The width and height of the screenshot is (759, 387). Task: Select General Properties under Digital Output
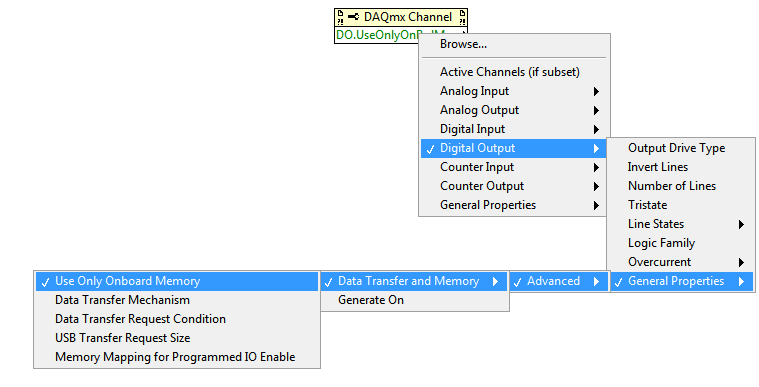pos(681,281)
